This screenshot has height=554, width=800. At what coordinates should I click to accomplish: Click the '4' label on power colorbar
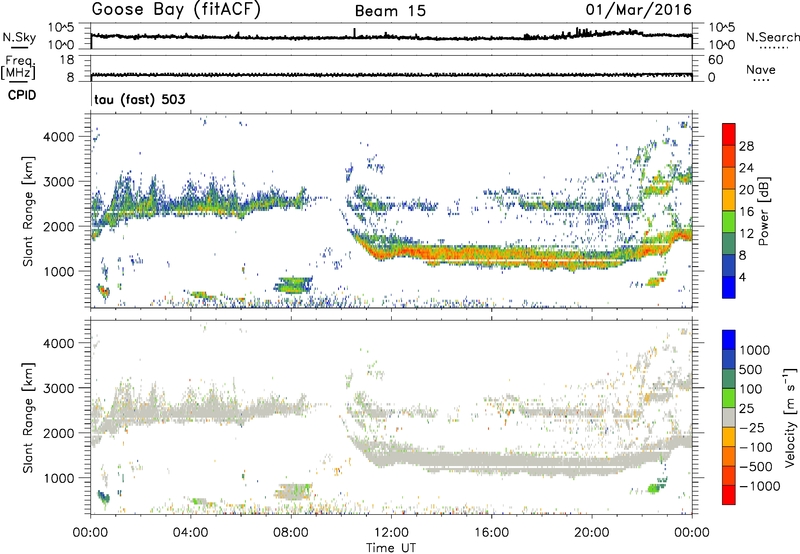click(x=742, y=278)
